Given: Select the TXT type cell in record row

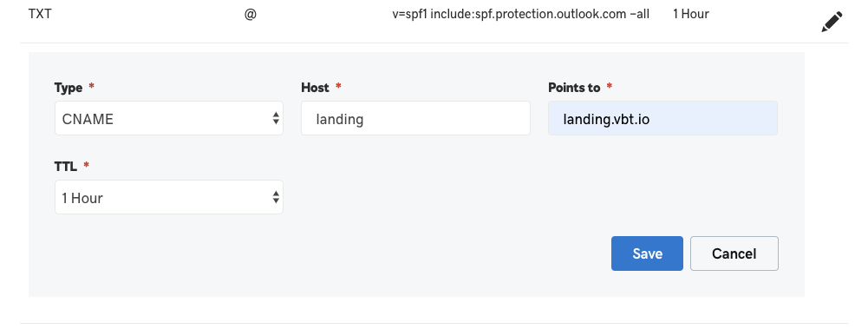Looking at the screenshot, I should (40, 14).
